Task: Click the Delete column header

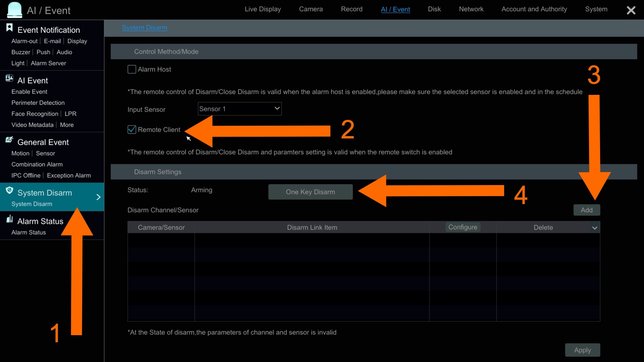Action: click(543, 228)
